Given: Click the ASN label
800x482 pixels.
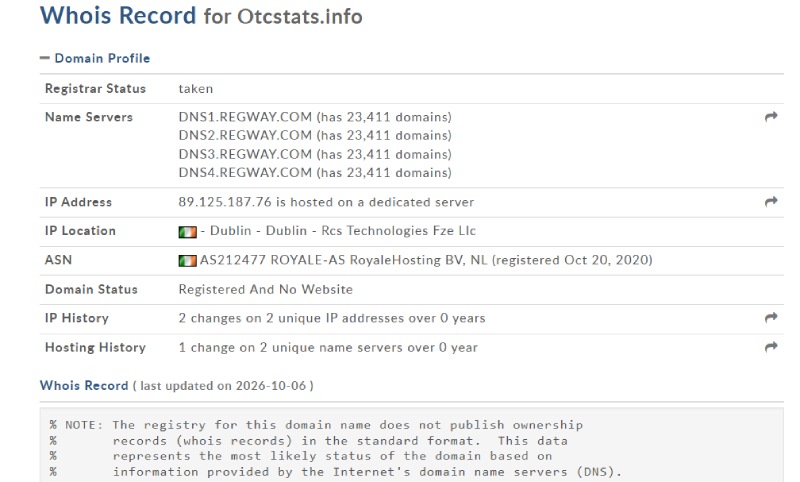Looking at the screenshot, I should coord(58,260).
